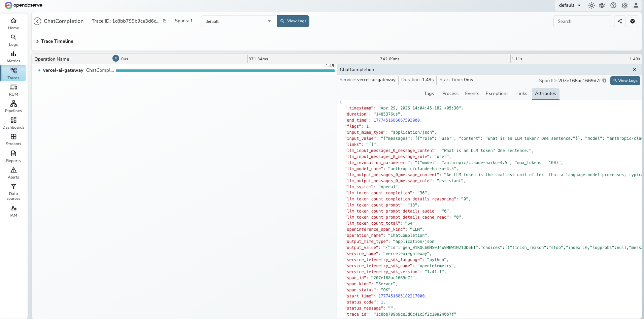Copy the Span ID

point(604,81)
